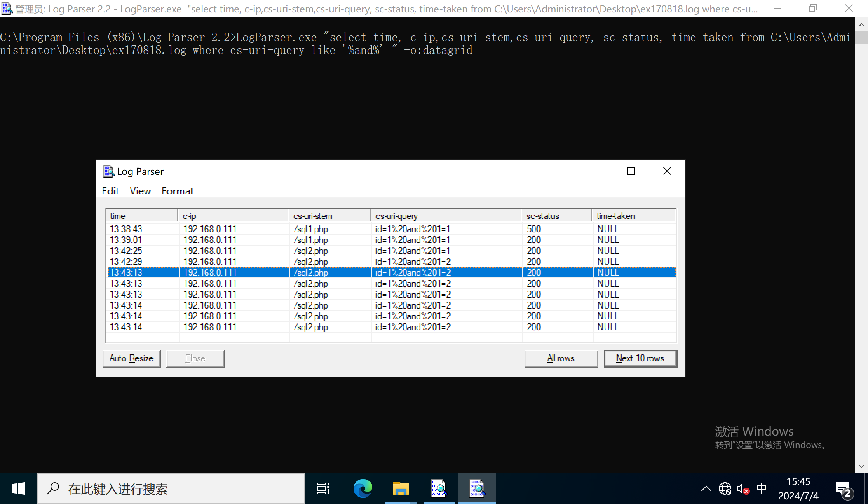The height and width of the screenshot is (504, 868).
Task: Click the command prompt scrollbar down arrow
Action: 861,466
